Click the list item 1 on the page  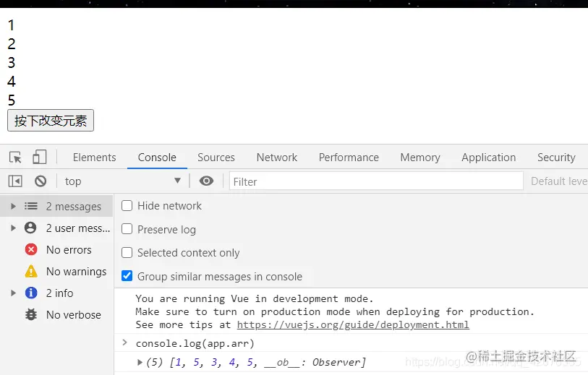tap(12, 25)
